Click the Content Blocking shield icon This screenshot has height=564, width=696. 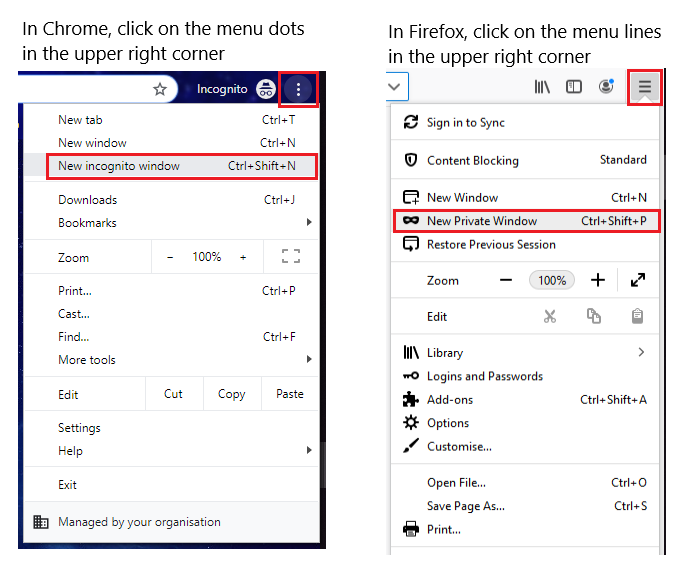tap(411, 160)
